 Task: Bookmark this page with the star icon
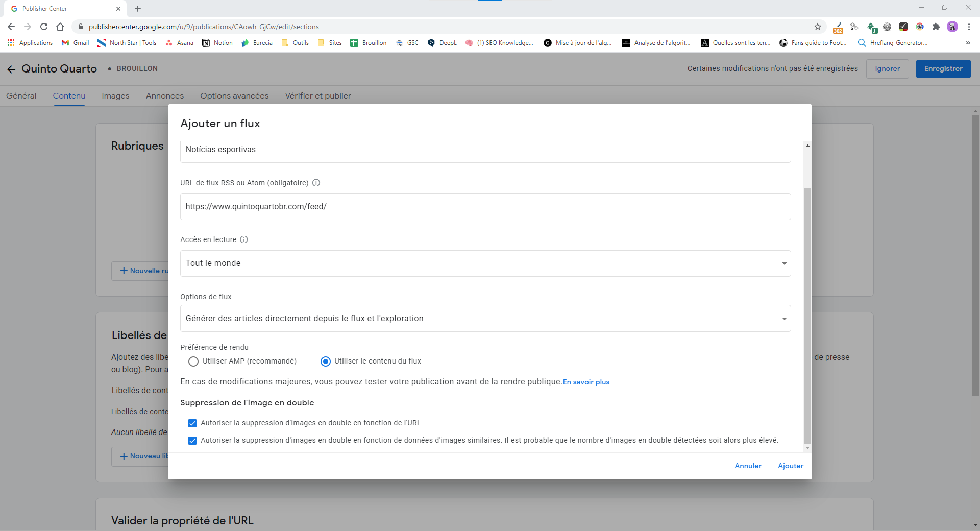[x=818, y=27]
